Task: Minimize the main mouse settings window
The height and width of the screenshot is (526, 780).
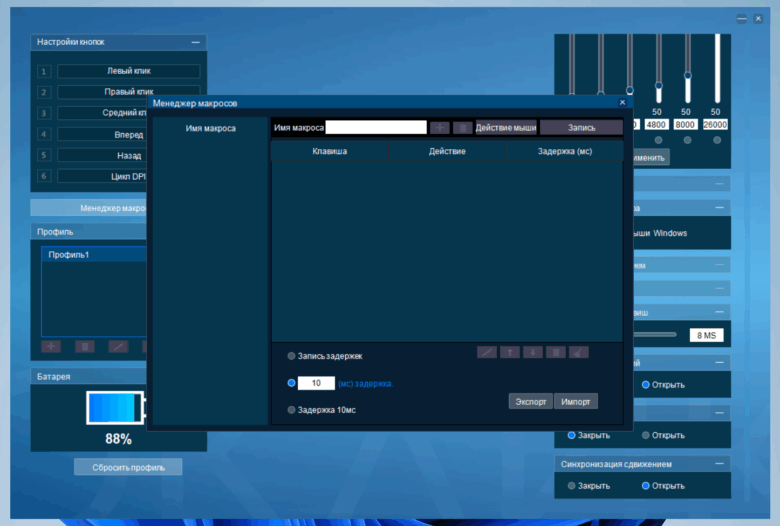Action: tap(742, 19)
